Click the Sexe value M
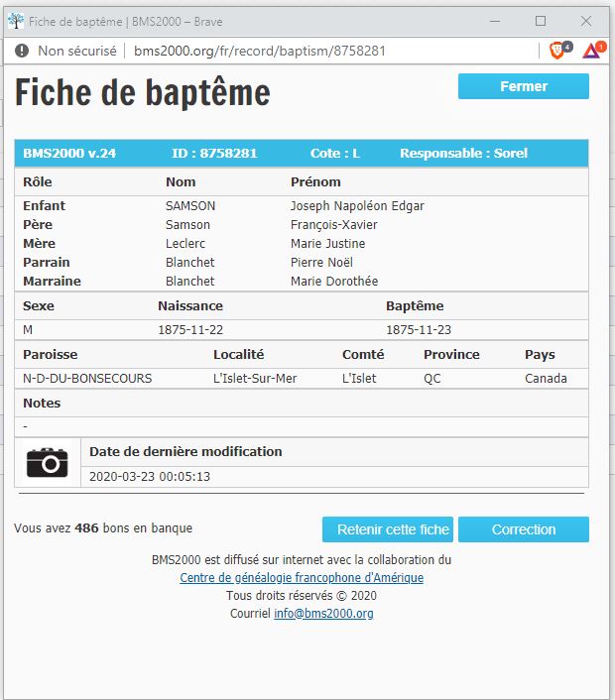Image resolution: width=615 pixels, height=700 pixels. tap(28, 329)
